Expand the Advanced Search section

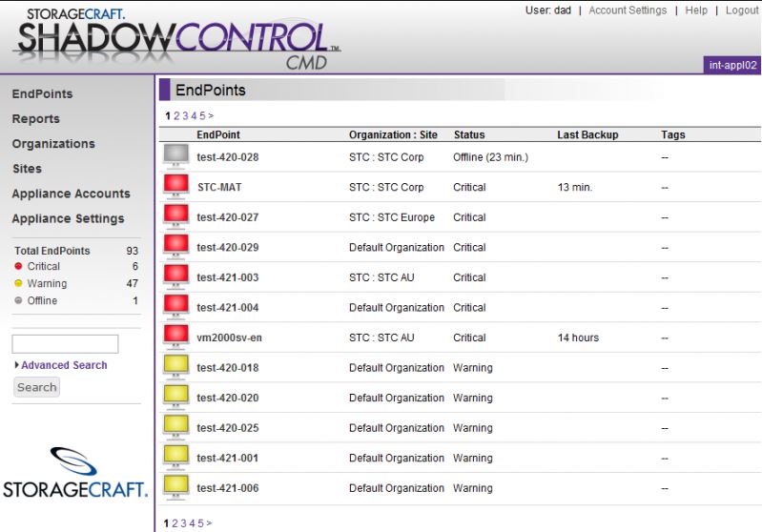61,365
